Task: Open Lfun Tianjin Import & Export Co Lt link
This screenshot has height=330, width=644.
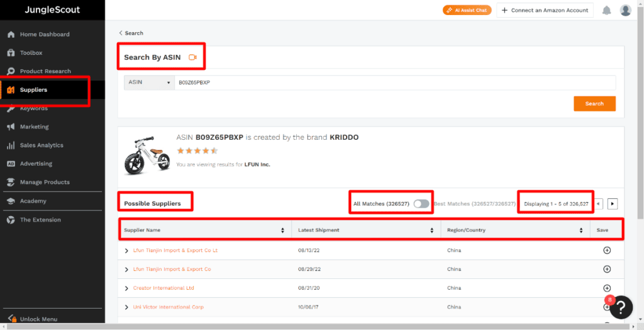Action: 175,250
